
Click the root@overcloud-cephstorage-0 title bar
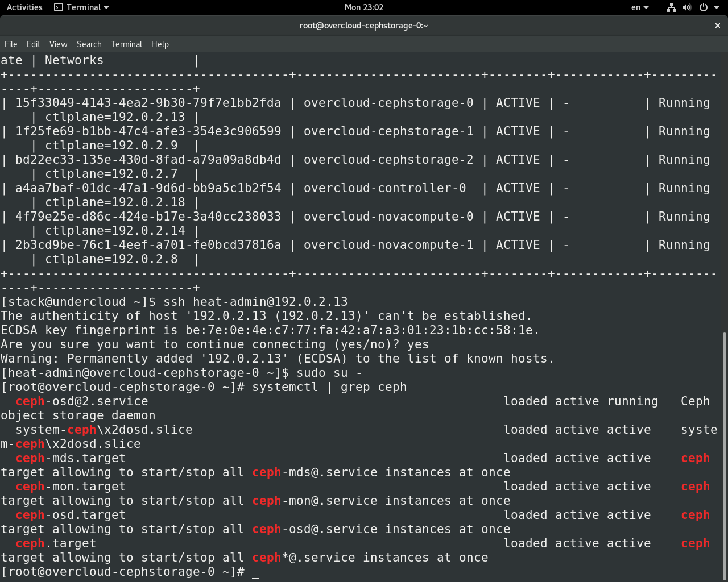coord(363,26)
